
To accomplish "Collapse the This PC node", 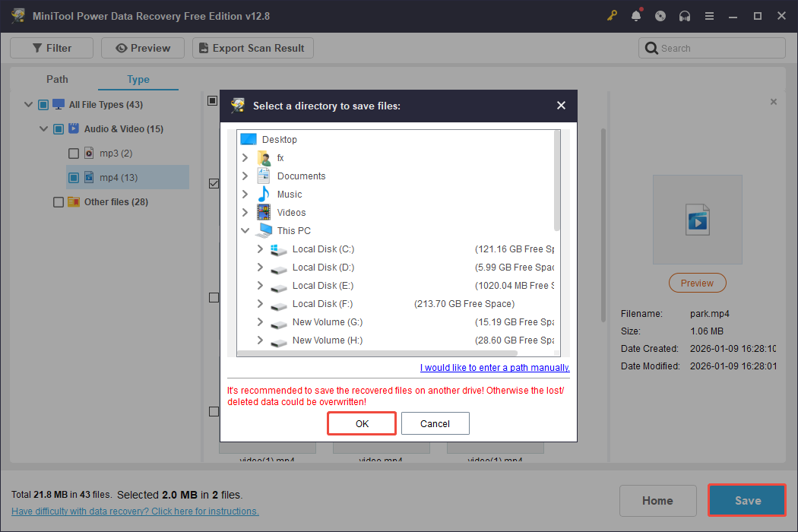I will [245, 230].
